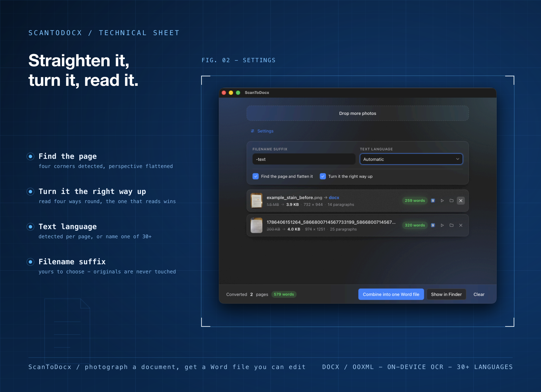Click the 25 paragraphs label
Viewport: 541px width, 392px height.
[343, 229]
